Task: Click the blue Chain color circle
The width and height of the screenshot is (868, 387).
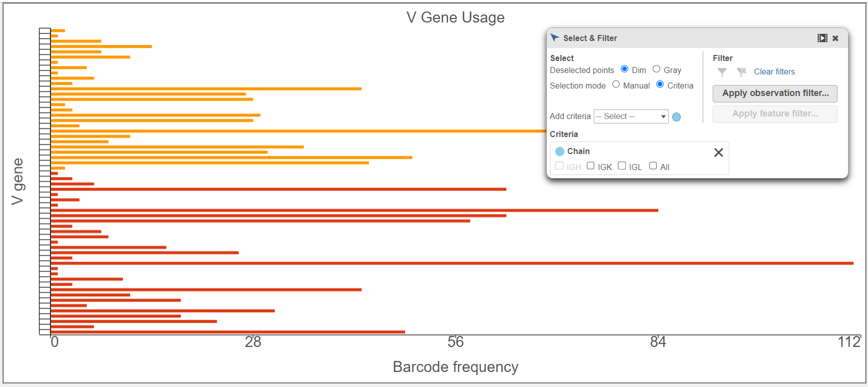Action: (560, 151)
